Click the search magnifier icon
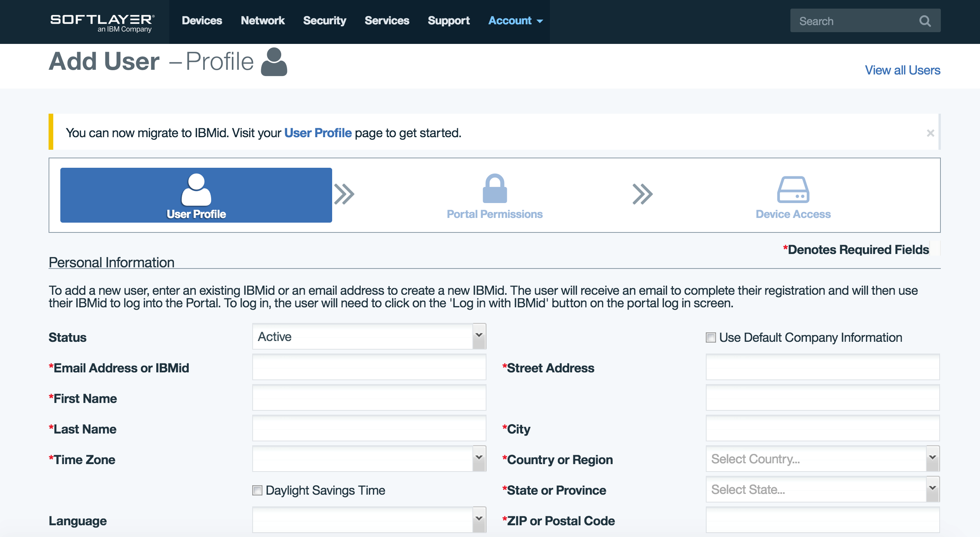The height and width of the screenshot is (537, 980). click(925, 21)
